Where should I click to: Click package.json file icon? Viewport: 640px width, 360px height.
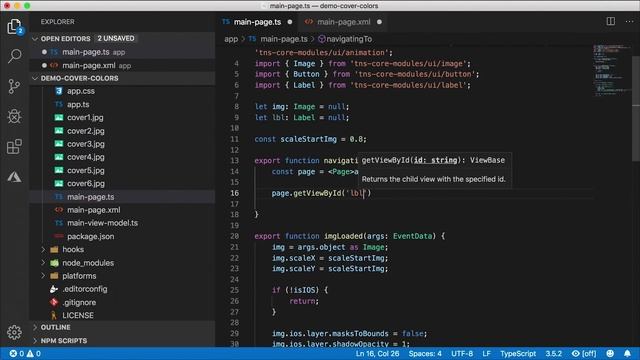(59, 236)
